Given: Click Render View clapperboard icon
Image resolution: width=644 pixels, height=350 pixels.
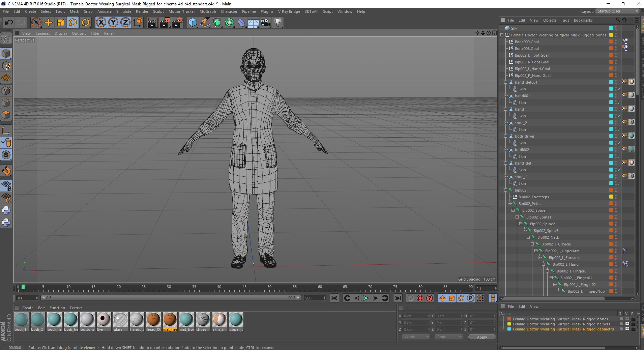Looking at the screenshot, I should [152, 23].
